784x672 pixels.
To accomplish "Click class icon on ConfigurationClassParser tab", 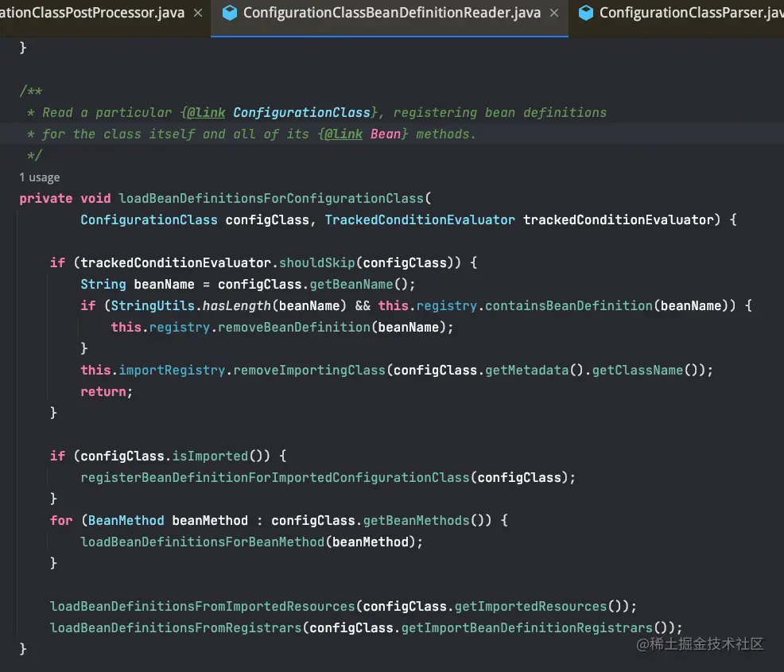I will click(585, 13).
